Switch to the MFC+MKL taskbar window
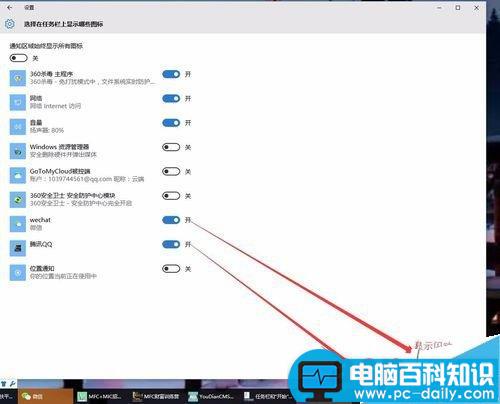Image resolution: width=500 pixels, height=404 pixels. tap(100, 396)
